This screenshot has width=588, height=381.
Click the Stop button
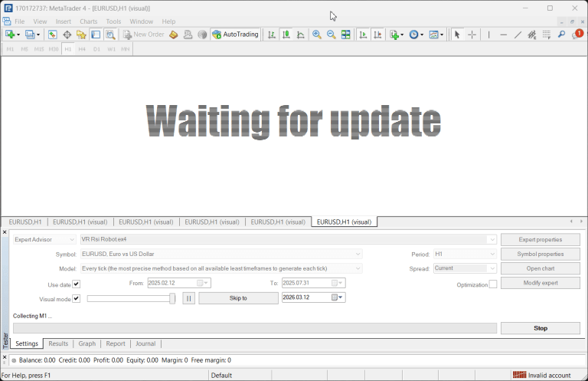coord(541,328)
